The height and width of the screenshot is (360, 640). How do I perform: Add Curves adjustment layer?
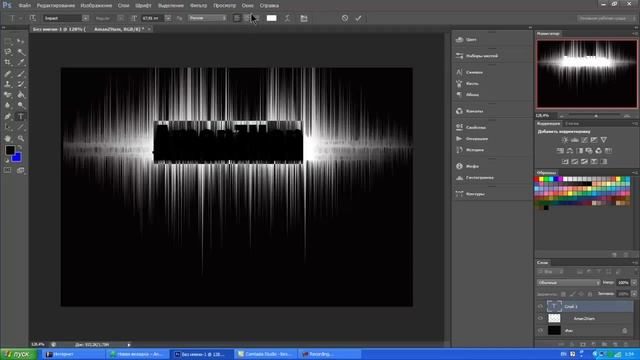[x=584, y=140]
